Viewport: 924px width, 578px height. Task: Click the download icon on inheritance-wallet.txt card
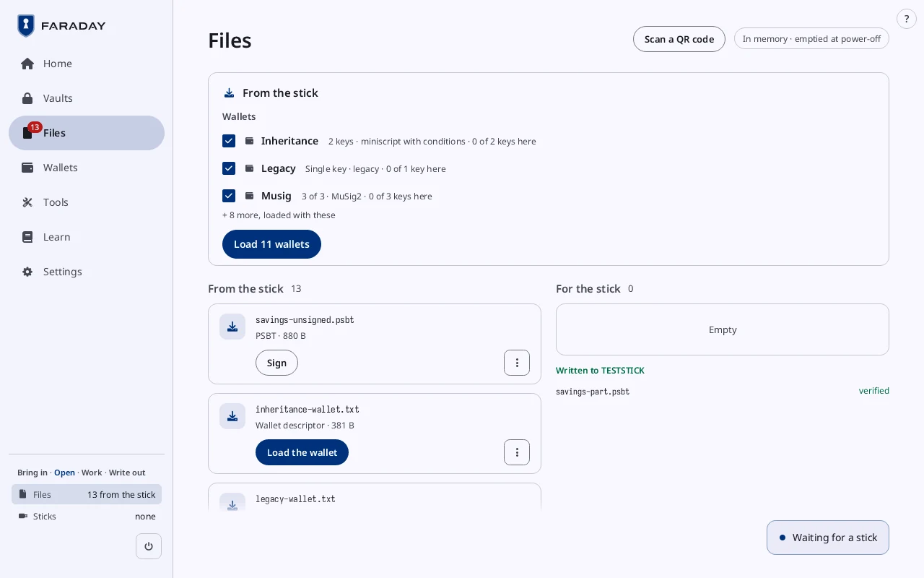232,416
